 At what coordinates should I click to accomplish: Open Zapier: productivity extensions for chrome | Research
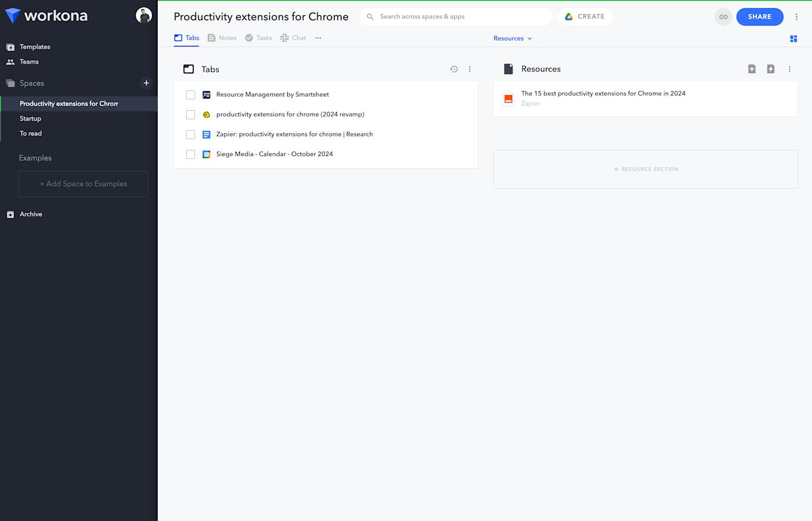click(295, 134)
